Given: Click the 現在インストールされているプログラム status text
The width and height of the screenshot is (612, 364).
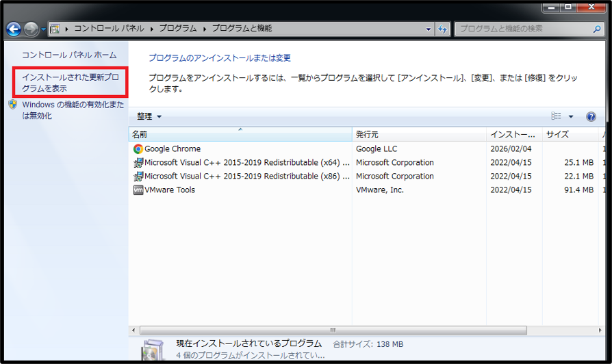Looking at the screenshot, I should tap(248, 343).
